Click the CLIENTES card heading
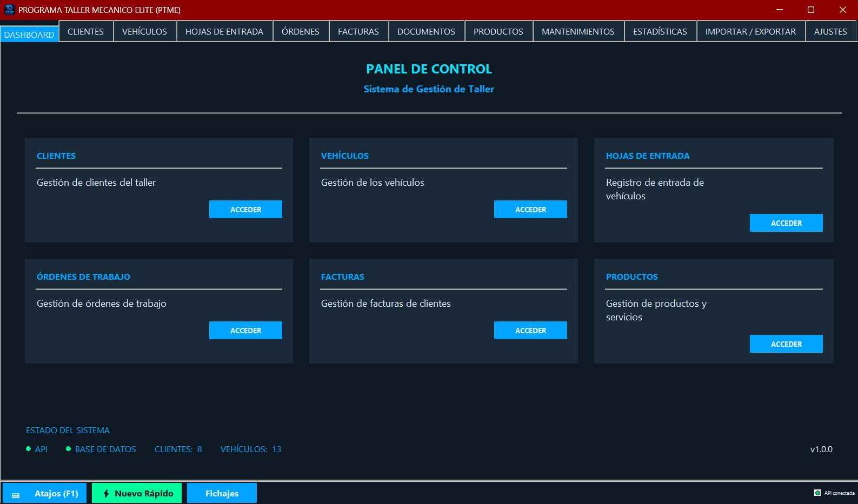Viewport: 858px width, 504px height. click(56, 156)
